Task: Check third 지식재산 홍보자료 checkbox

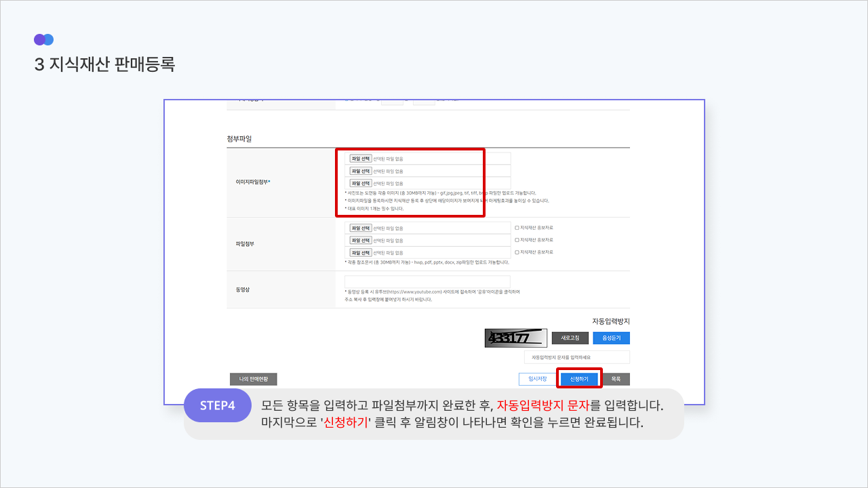Action: tap(517, 252)
